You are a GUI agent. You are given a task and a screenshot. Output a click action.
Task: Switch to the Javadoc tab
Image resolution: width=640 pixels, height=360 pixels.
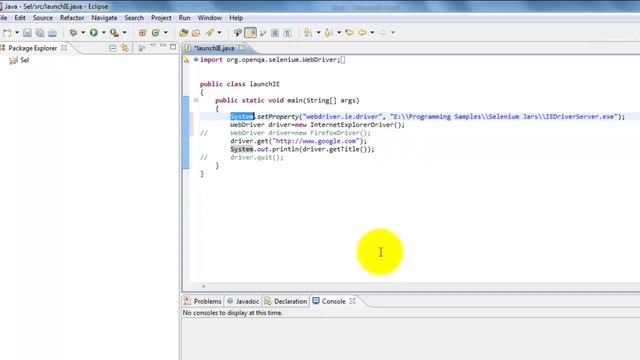(243, 301)
